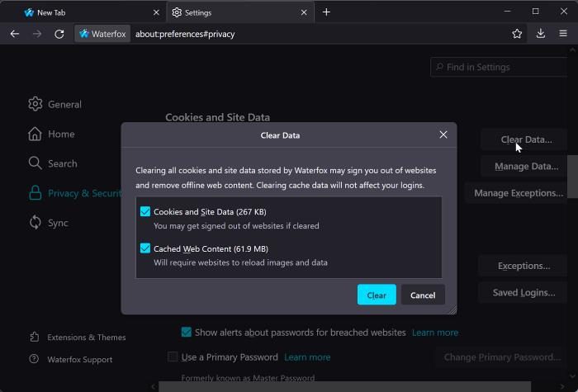
Task: Open the hamburger application menu
Action: [x=563, y=34]
